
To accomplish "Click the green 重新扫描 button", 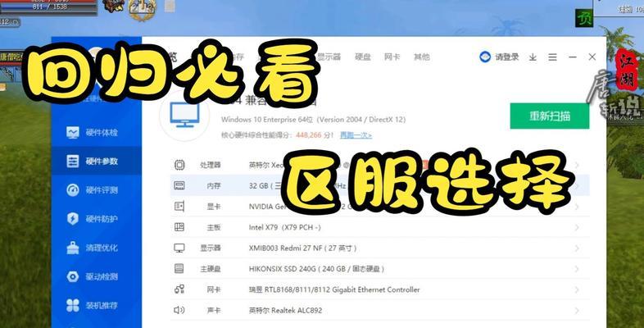I will pos(550,116).
